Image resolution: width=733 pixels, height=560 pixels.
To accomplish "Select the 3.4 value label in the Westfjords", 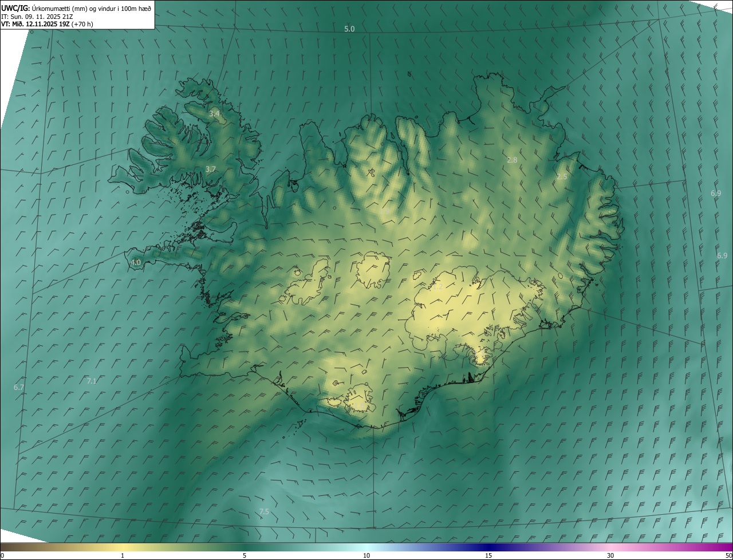I will click(x=214, y=114).
